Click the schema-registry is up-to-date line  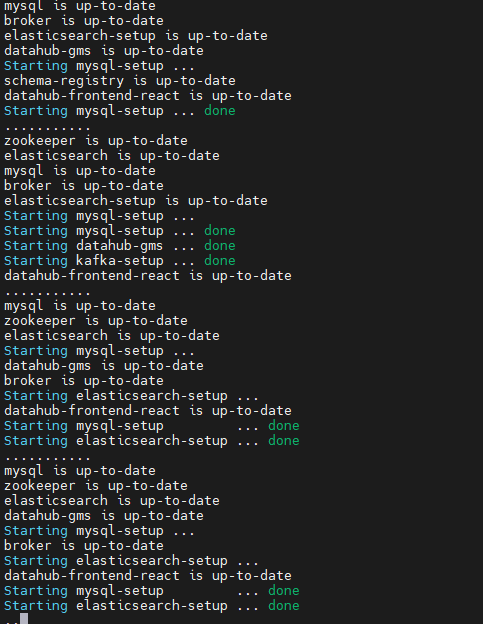(x=120, y=81)
